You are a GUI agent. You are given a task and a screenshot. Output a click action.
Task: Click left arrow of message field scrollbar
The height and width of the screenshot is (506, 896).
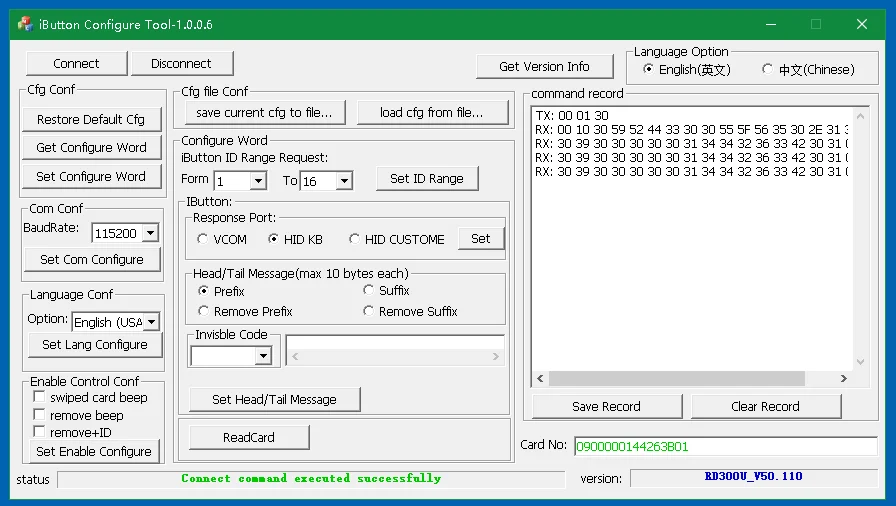pyautogui.click(x=295, y=357)
